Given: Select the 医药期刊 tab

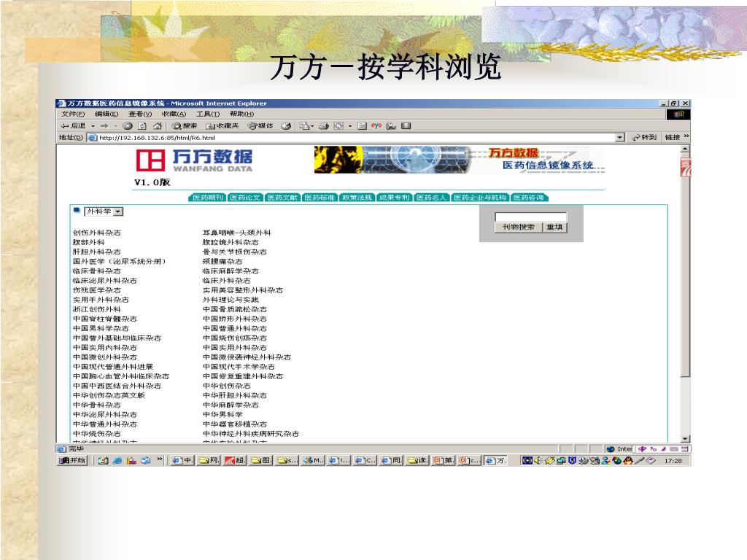Looking at the screenshot, I should [208, 198].
